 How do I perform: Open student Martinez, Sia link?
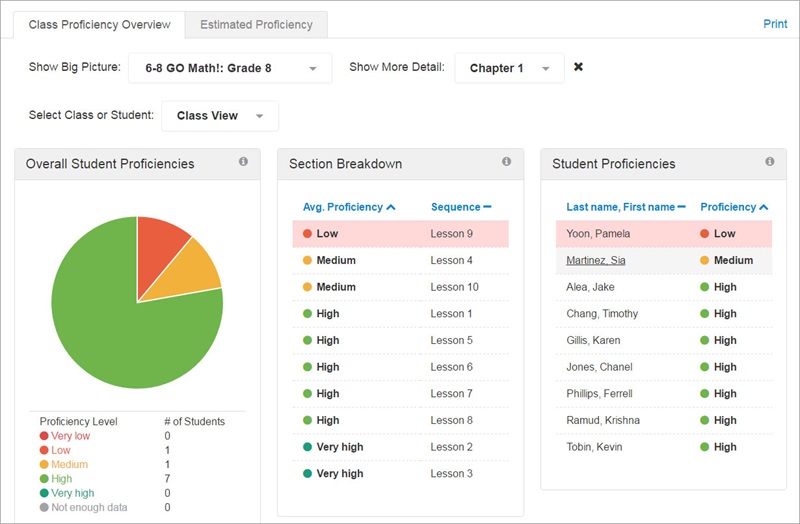595,260
